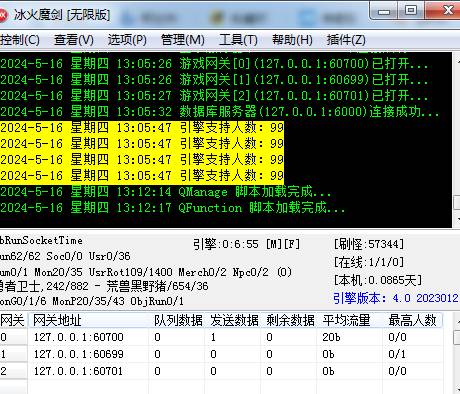Click the 网关 column header
Screen dimensions: 460x394
click(13, 321)
